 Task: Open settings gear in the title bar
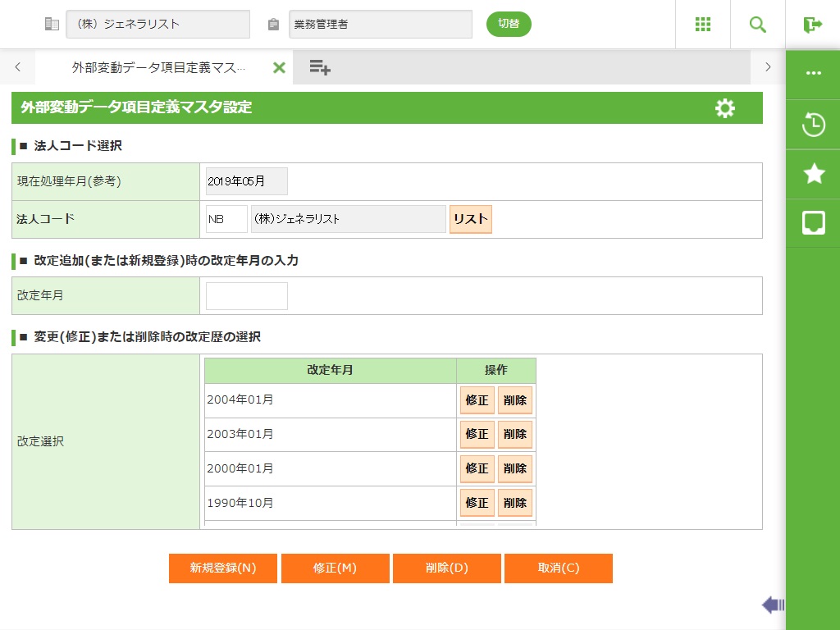tap(725, 108)
